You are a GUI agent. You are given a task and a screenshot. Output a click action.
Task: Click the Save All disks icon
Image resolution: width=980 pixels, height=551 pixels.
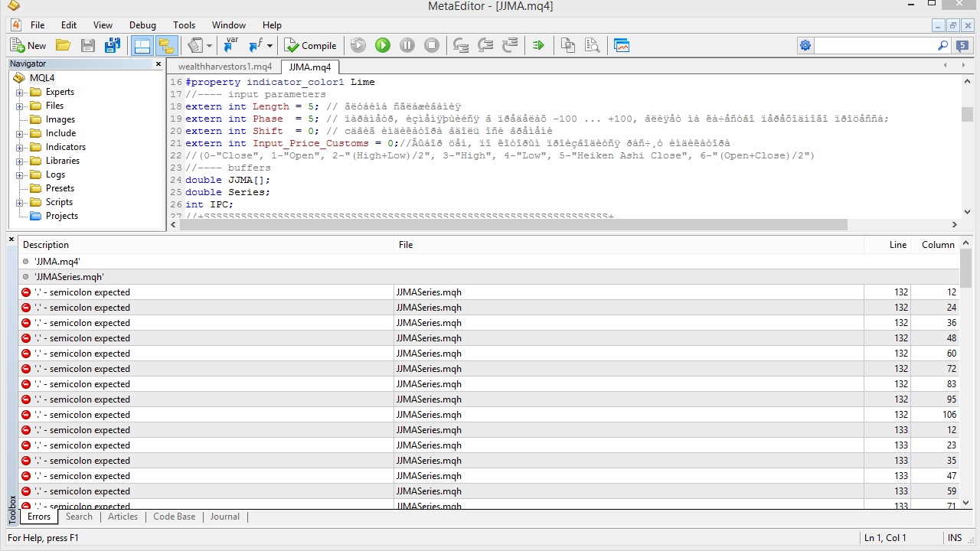pyautogui.click(x=113, y=46)
